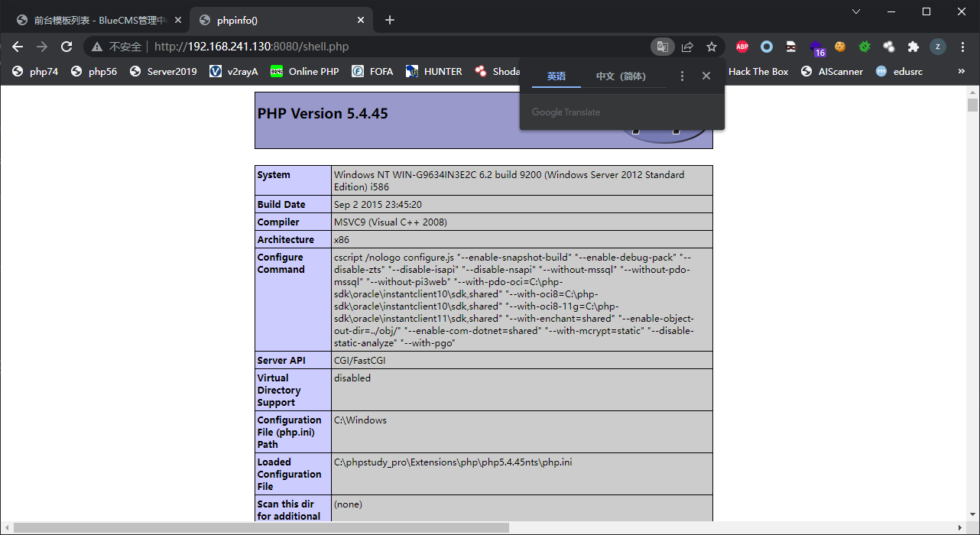
Task: Click the Configure Command row label
Action: (281, 264)
